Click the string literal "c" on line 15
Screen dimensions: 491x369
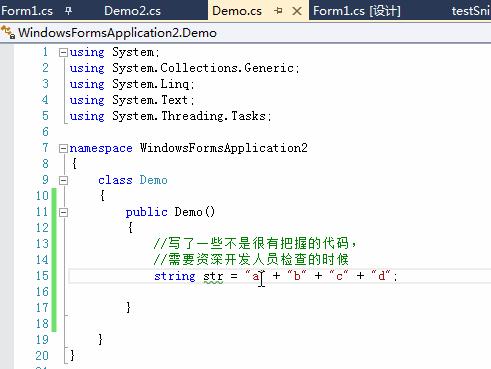(x=339, y=276)
